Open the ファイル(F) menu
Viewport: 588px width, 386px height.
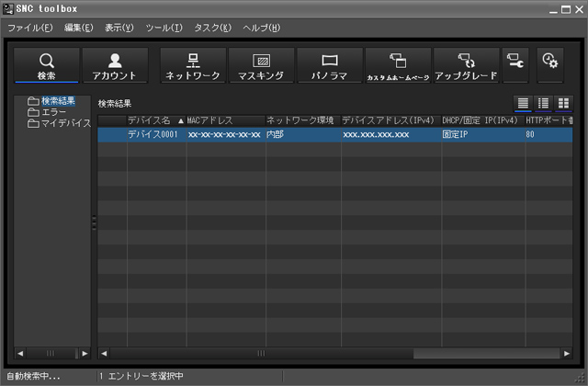(29, 28)
